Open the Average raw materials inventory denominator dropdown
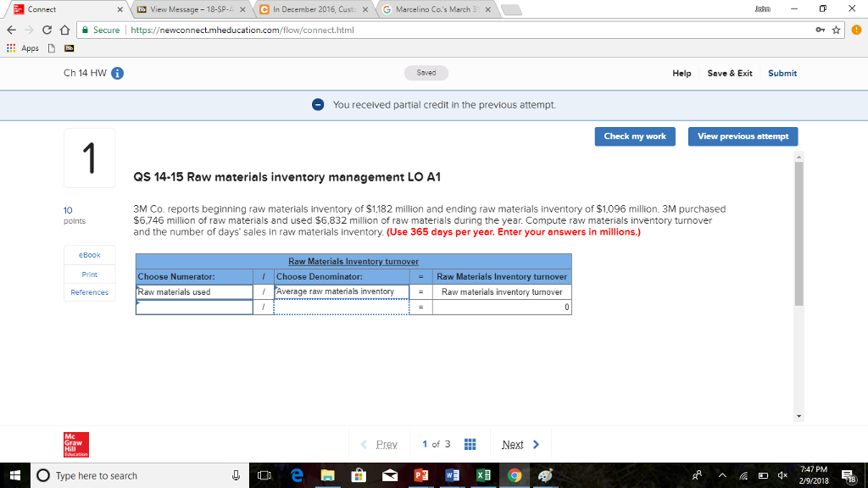This screenshot has width=868, height=488. coord(342,291)
